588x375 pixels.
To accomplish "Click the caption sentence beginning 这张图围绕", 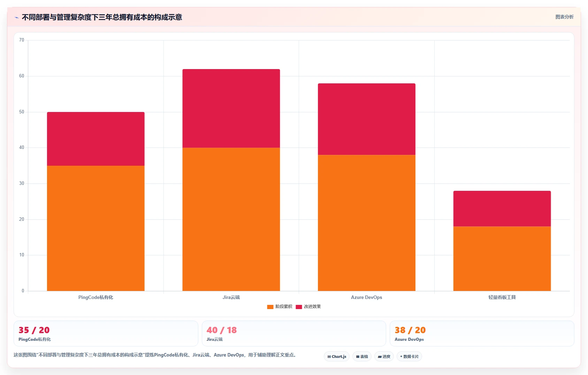I will coord(155,355).
